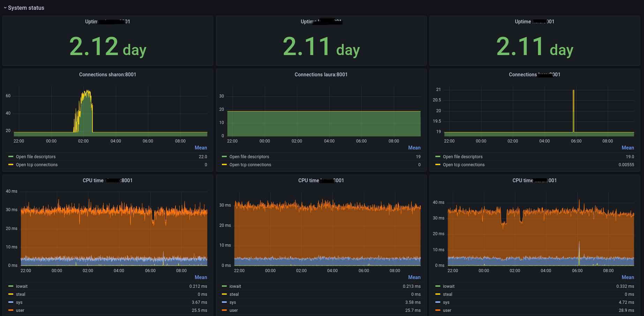The height and width of the screenshot is (316, 644).
Task: Open yellow color swatch for sharon:8001 tcp connections
Action: (11, 164)
